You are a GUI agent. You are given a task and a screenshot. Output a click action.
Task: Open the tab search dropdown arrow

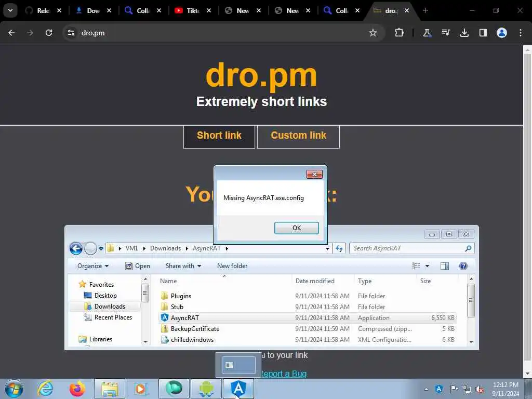(10, 10)
